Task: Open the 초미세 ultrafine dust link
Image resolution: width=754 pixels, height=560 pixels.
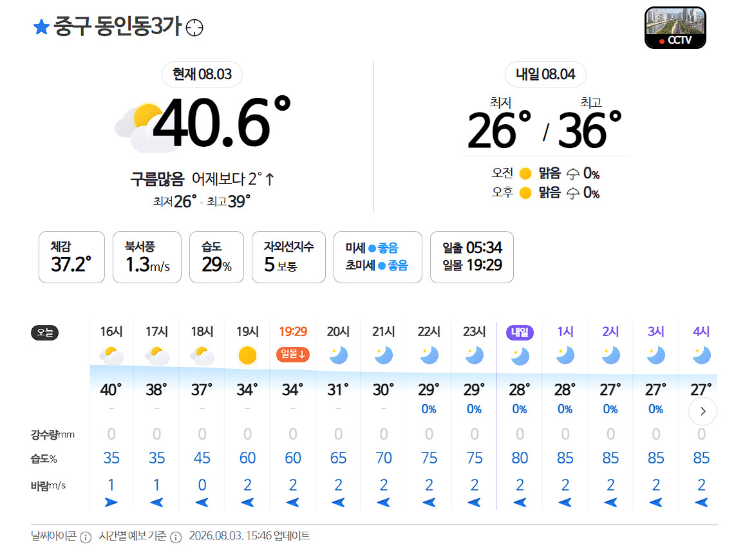Action: click(377, 265)
